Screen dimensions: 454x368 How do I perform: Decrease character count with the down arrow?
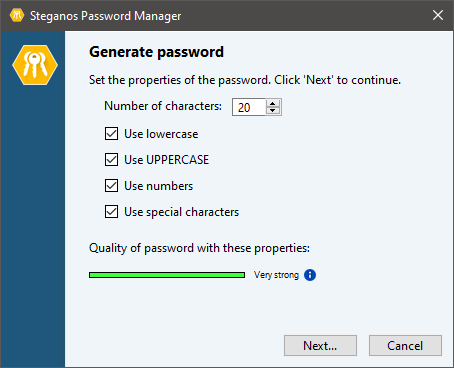[x=273, y=111]
